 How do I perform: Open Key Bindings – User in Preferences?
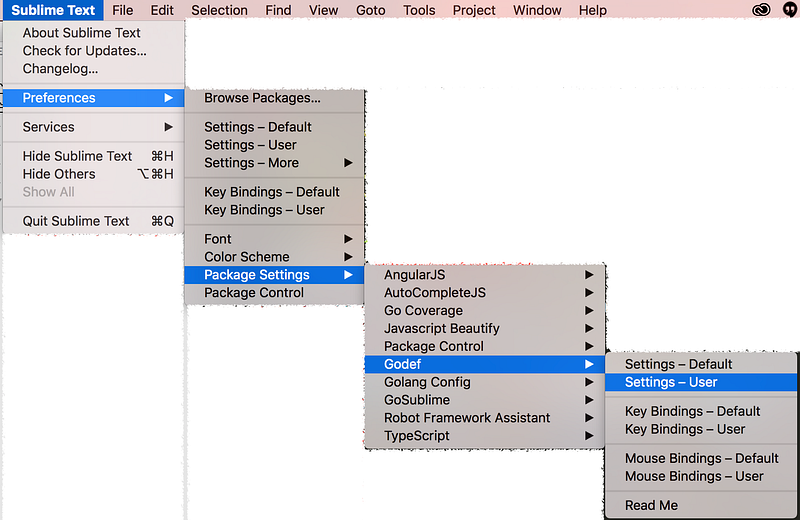[274, 209]
